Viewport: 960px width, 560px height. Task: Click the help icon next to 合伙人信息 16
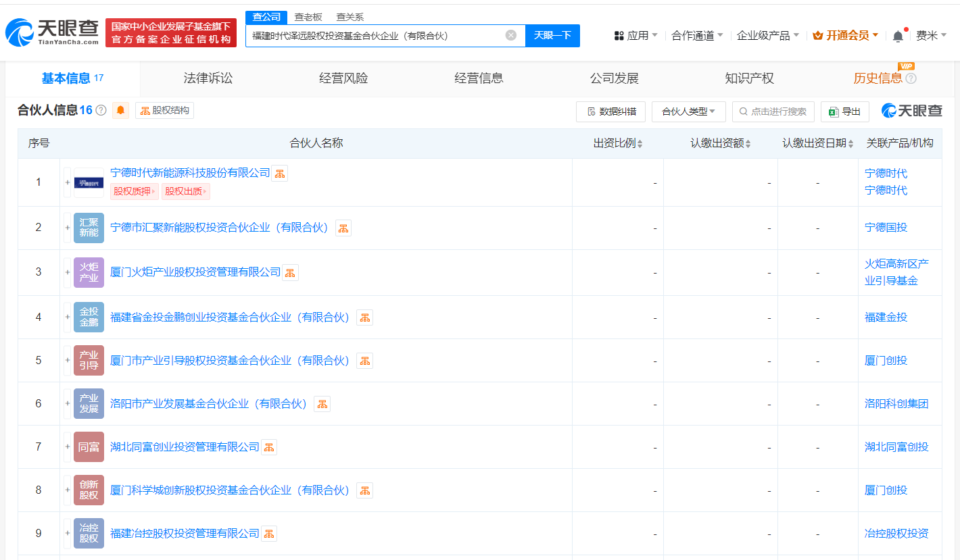click(x=101, y=110)
